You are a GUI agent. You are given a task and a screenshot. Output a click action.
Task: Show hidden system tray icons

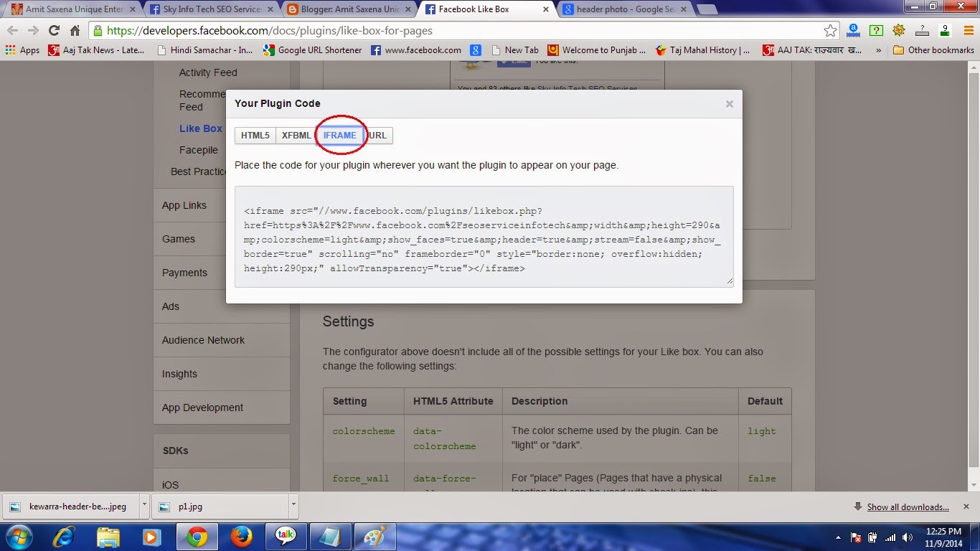click(x=839, y=537)
